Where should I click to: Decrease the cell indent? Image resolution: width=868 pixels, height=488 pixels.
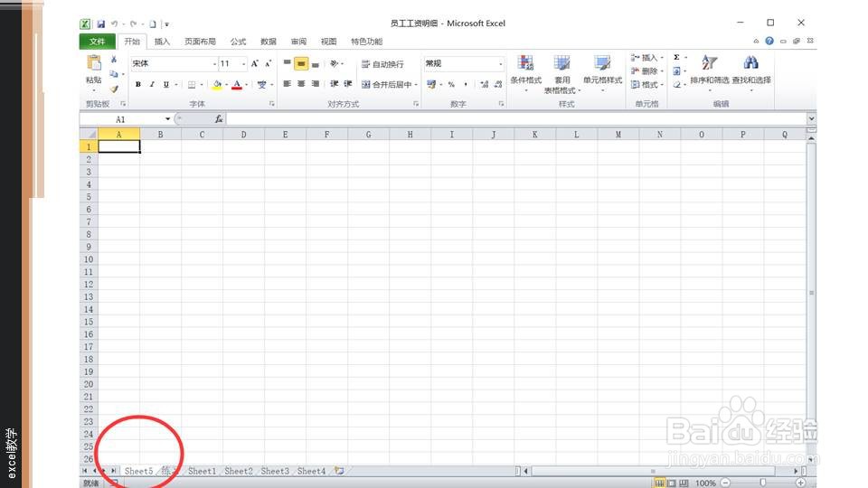click(334, 84)
